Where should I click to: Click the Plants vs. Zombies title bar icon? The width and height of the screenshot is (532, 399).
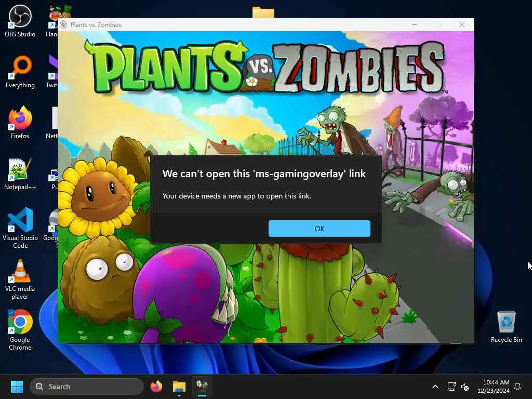click(63, 24)
